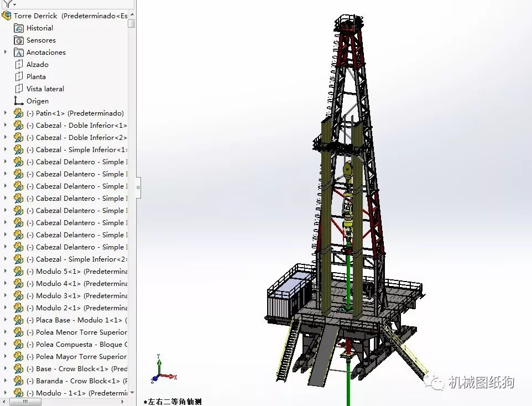Click the view orientation label at viewport bottom
The image size is (532, 406).
(x=173, y=402)
